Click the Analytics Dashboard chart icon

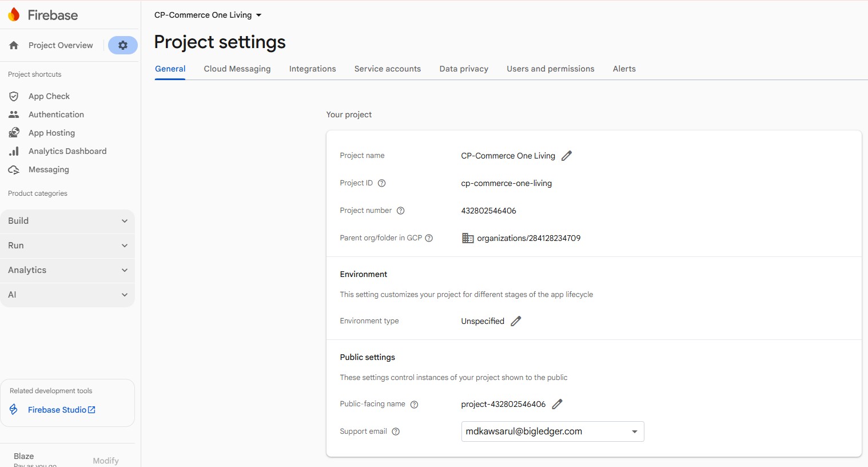[x=14, y=151]
